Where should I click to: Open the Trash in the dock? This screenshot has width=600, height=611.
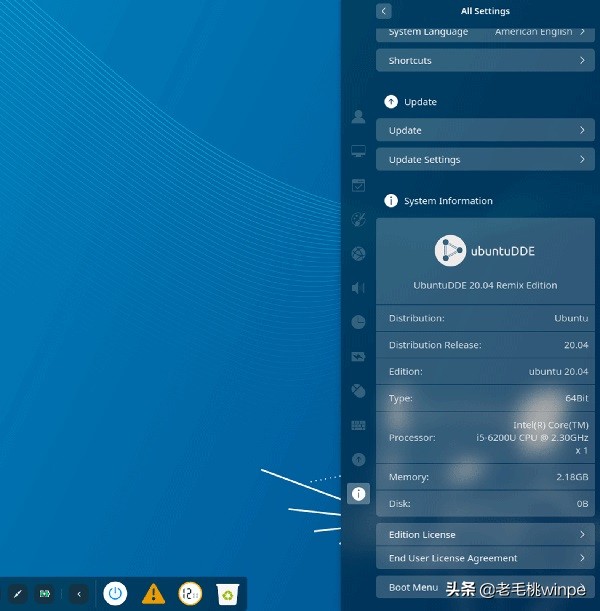click(x=228, y=594)
